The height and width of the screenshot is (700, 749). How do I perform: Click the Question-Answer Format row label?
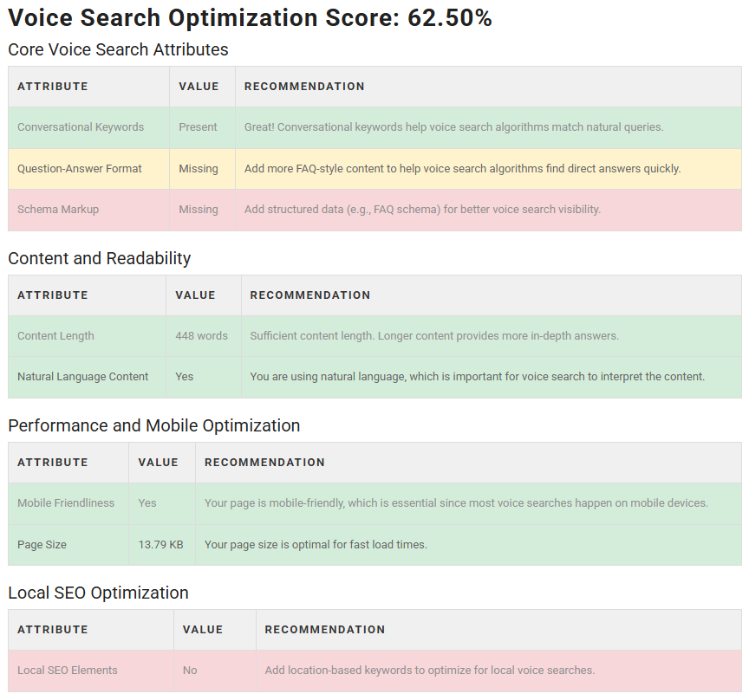(x=80, y=169)
